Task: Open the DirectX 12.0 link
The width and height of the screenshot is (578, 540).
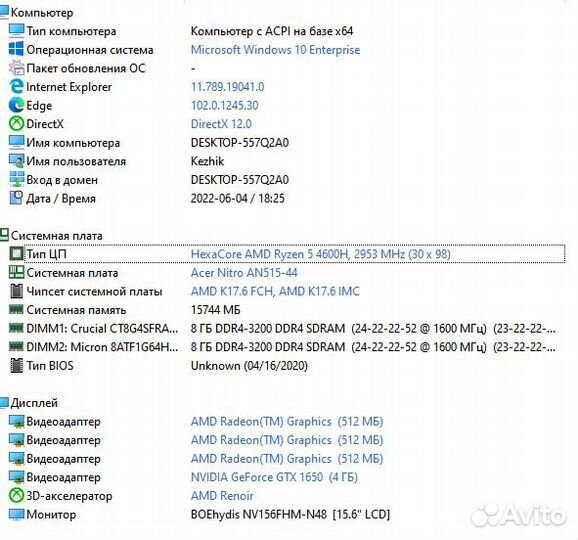Action: [x=221, y=124]
